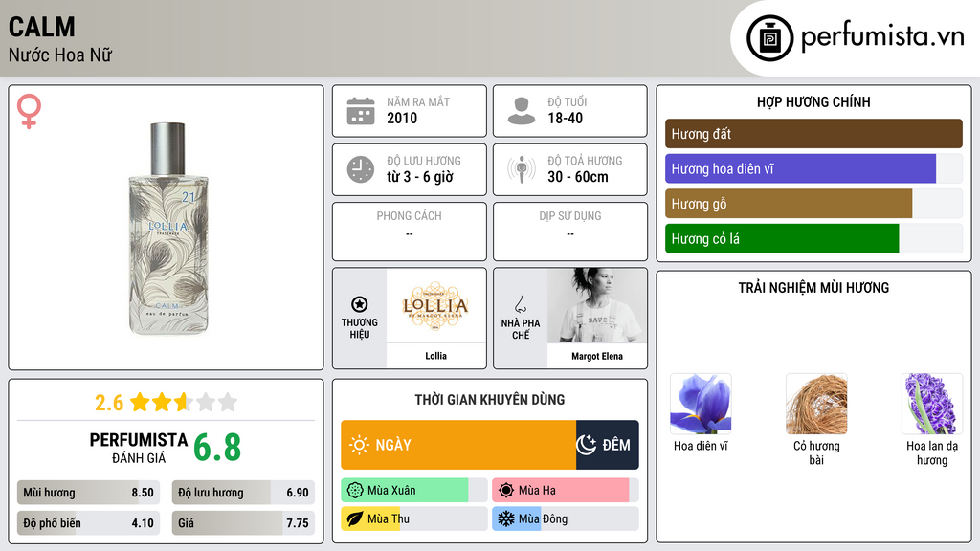
Task: Click the sillage value 30 - 60cm
Action: coord(577,177)
